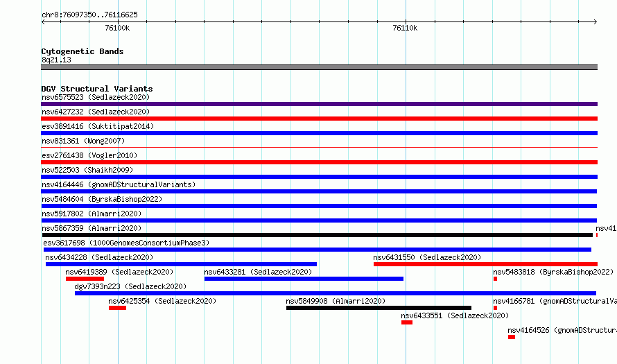
Task: Open nsv6425354 (Sedlazeck2020) label
Action: [x=162, y=301]
